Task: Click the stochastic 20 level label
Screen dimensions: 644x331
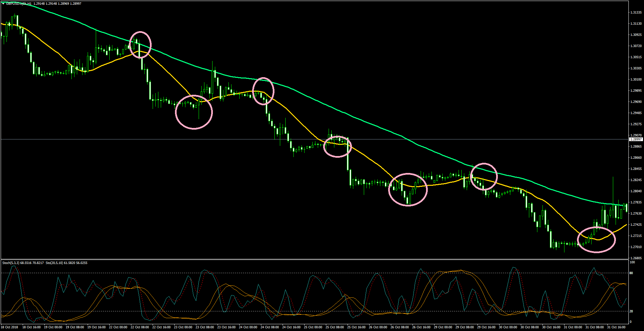Action: click(631, 311)
